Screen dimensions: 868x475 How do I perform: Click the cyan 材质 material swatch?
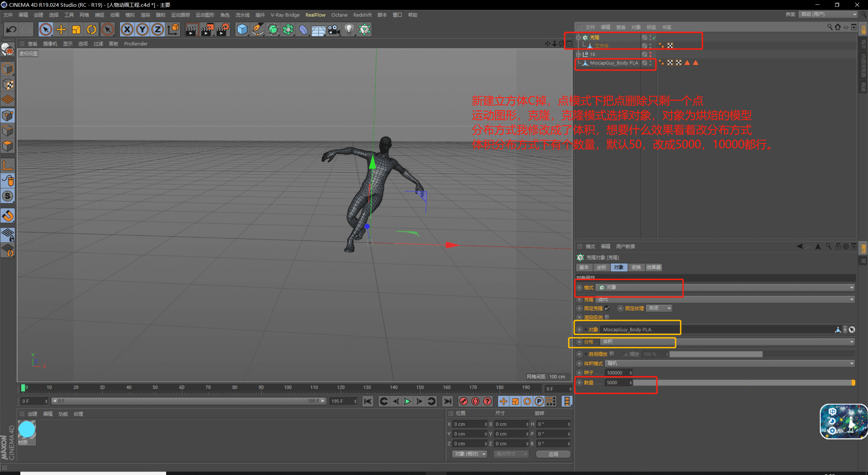pos(26,430)
